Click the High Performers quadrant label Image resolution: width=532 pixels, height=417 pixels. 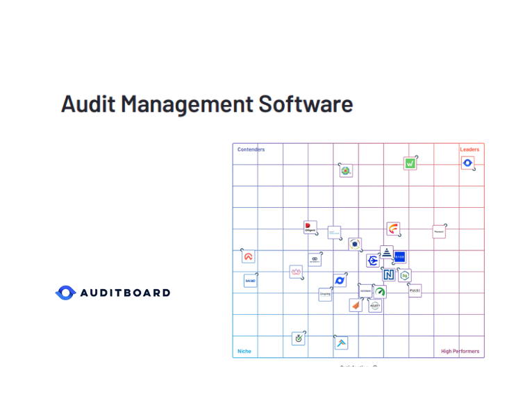(460, 351)
